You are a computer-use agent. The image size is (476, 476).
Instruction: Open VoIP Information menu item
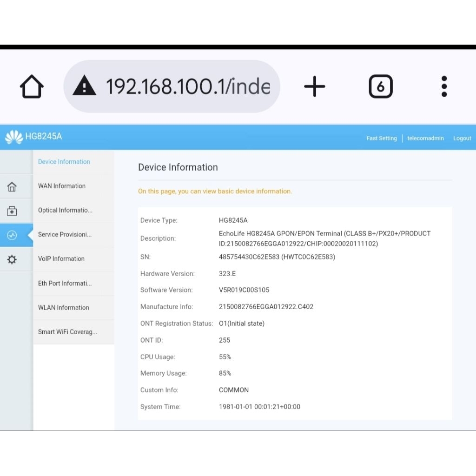[61, 258]
